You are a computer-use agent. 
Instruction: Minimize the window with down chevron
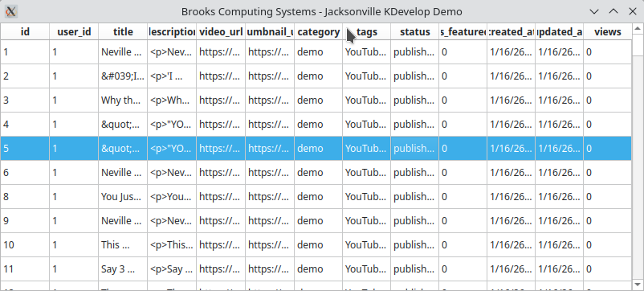594,11
